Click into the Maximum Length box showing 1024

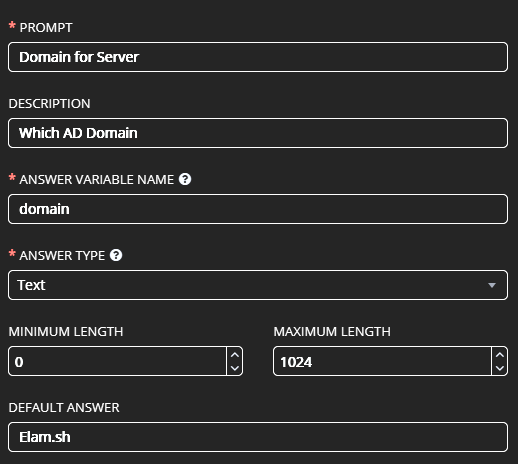point(382,361)
